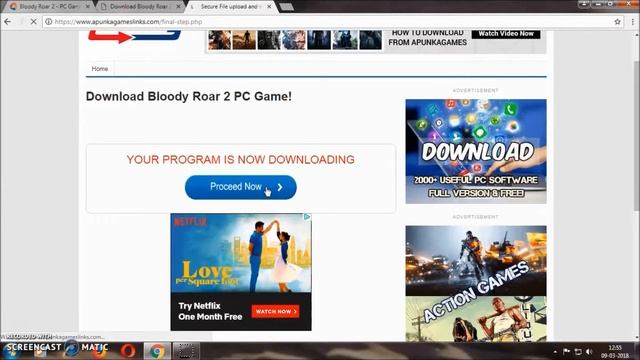Click the site info icon in address bar

pyautogui.click(x=49, y=22)
